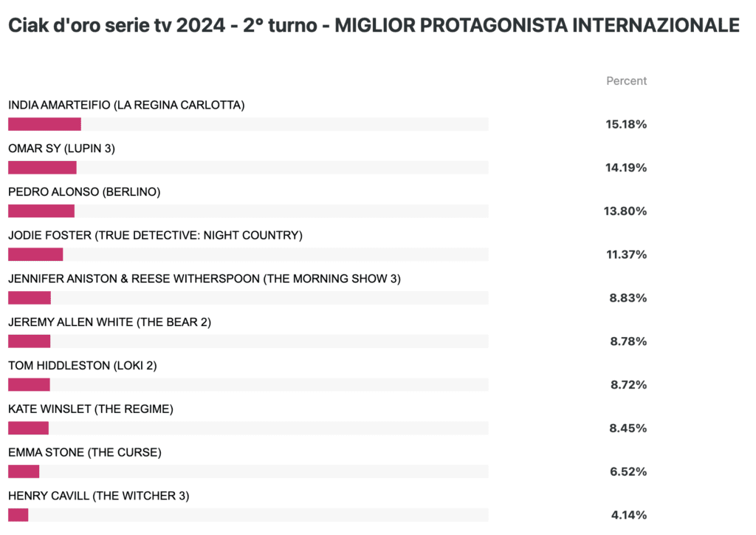Click the 4.14% percentage value
Image resolution: width=756 pixels, height=535 pixels.
(629, 515)
